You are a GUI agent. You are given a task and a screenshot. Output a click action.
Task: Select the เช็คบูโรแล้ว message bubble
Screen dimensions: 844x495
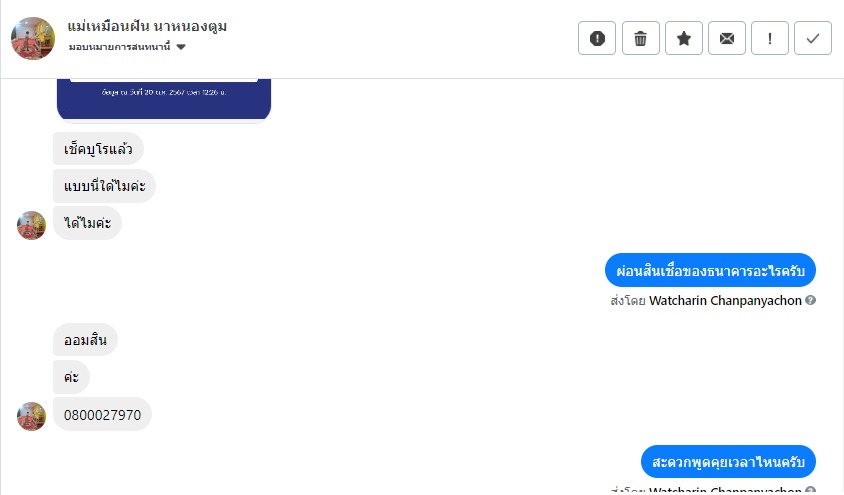pos(98,148)
